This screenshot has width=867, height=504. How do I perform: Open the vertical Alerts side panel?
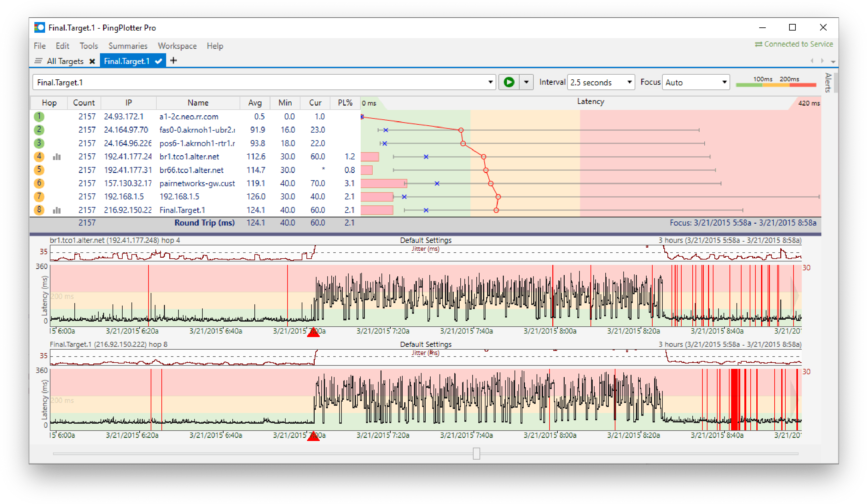(828, 83)
